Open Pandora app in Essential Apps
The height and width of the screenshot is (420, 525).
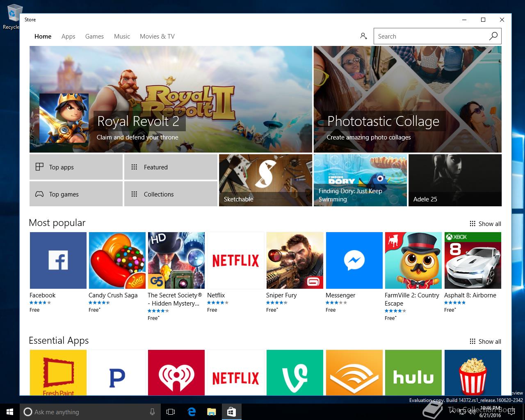117,372
